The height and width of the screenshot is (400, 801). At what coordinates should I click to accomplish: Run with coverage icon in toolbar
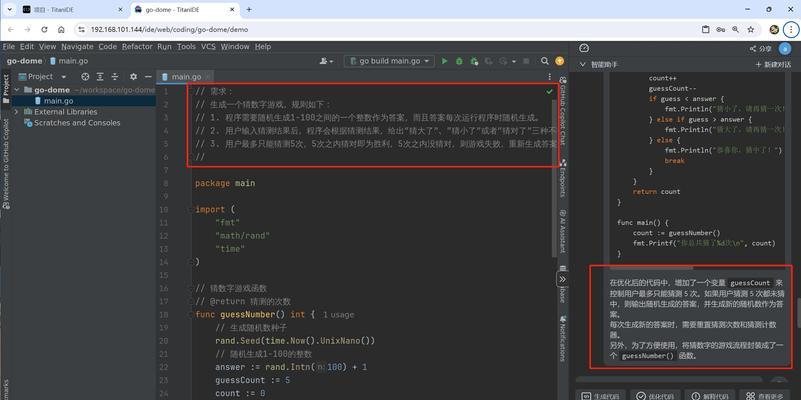click(474, 61)
